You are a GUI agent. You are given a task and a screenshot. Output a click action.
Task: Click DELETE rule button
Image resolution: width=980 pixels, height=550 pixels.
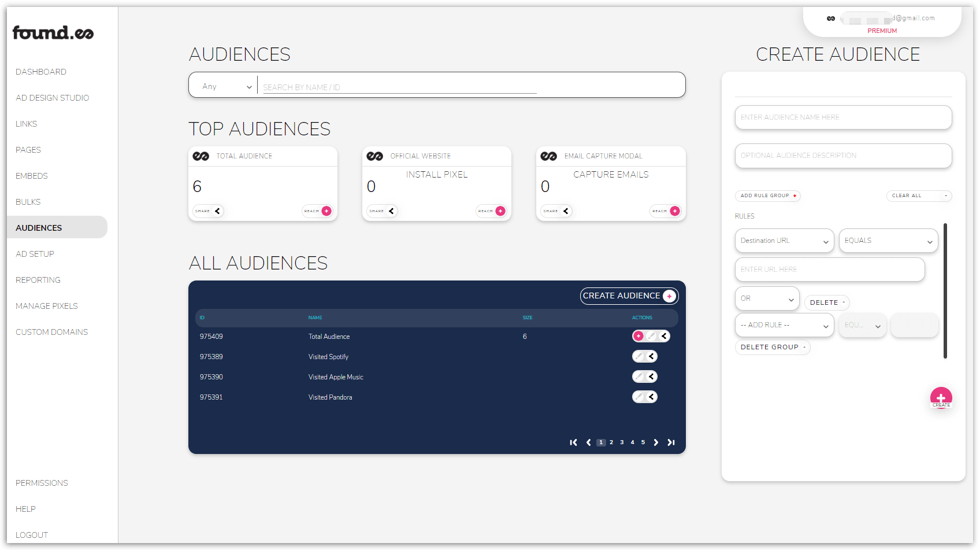[827, 302]
